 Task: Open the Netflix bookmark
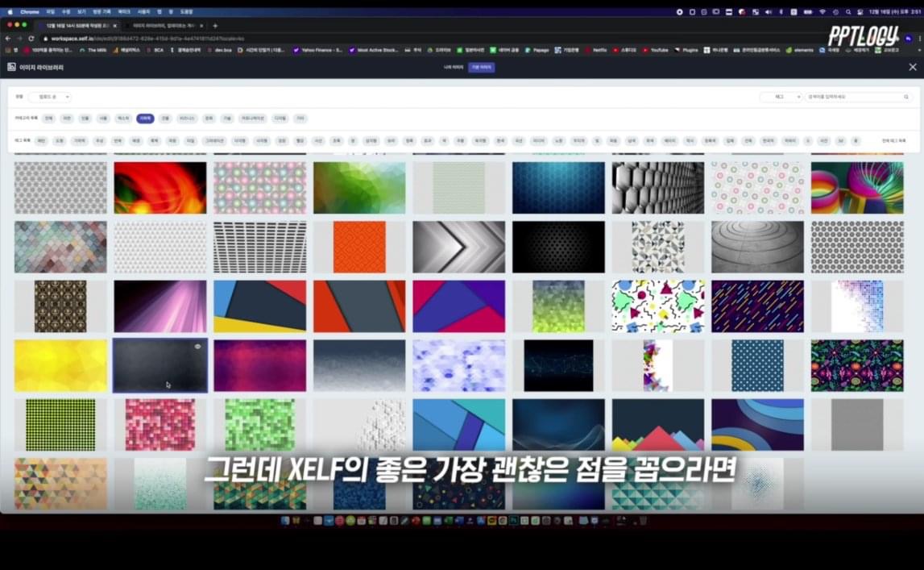click(595, 51)
